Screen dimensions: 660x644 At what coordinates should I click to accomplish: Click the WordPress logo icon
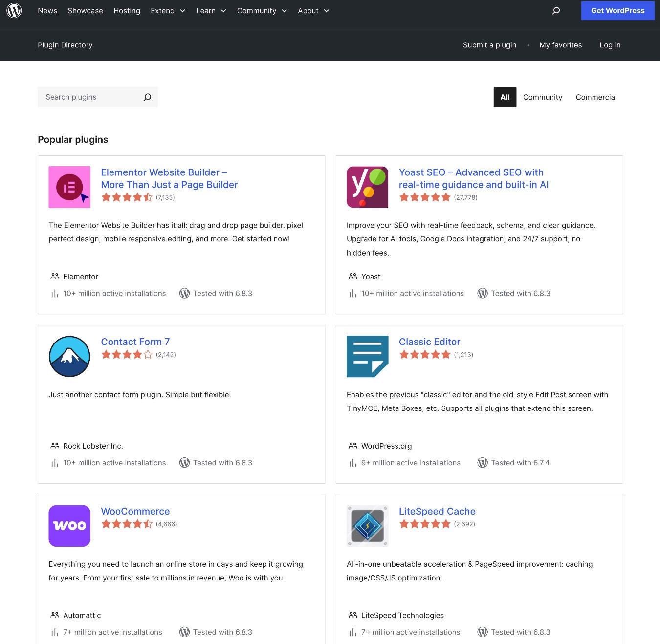coord(14,10)
